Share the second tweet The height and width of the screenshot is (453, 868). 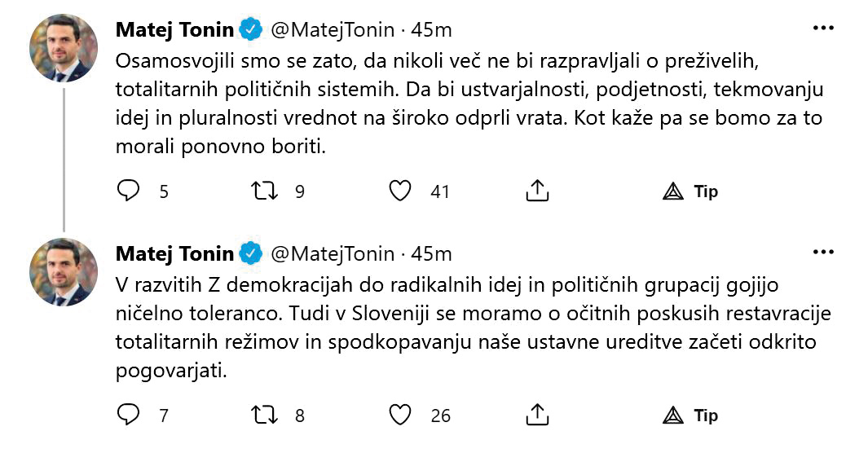click(x=536, y=416)
